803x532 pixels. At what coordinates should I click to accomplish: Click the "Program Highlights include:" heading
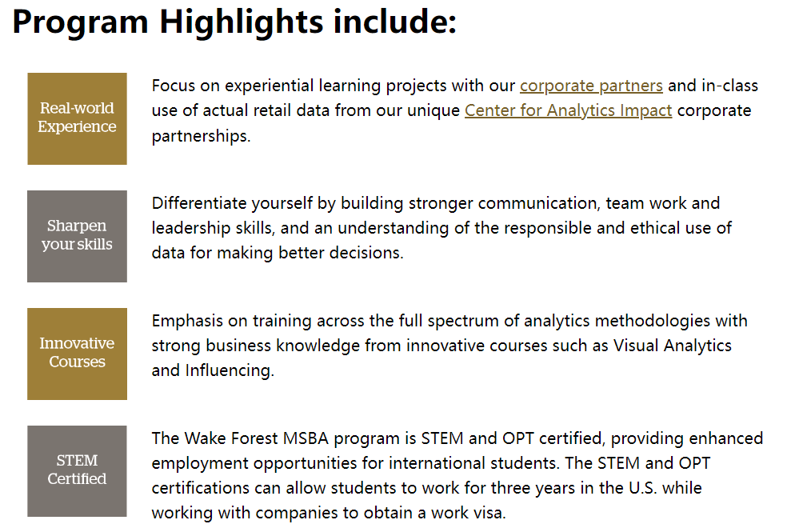(x=234, y=21)
